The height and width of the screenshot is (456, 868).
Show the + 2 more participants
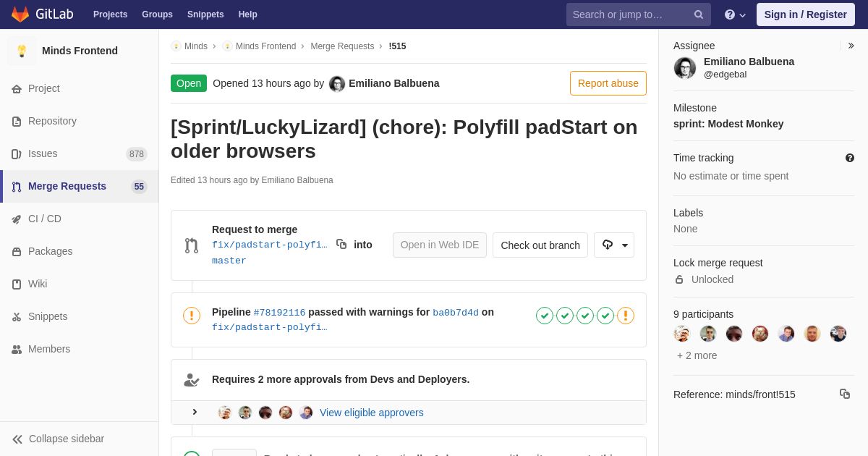(697, 355)
